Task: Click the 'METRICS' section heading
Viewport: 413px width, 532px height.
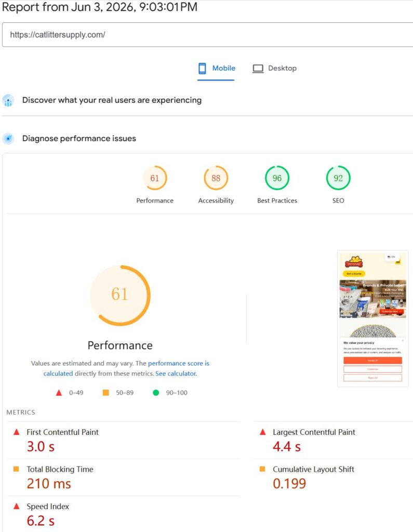Action: click(x=21, y=412)
